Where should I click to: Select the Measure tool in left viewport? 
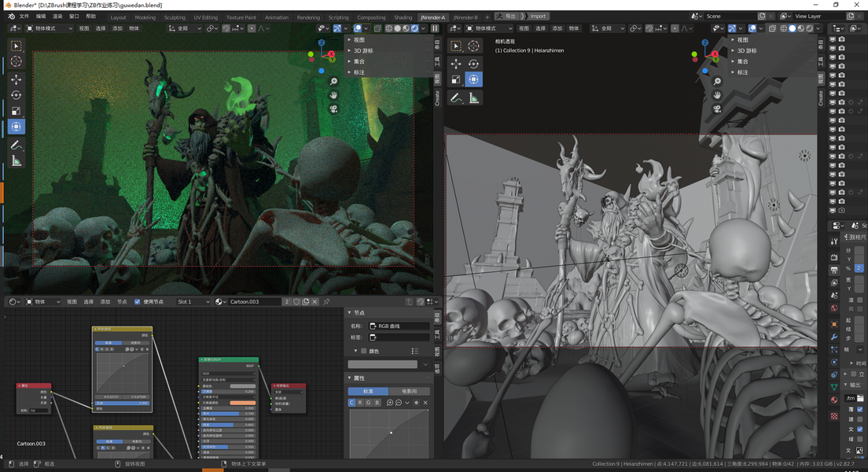[x=16, y=161]
